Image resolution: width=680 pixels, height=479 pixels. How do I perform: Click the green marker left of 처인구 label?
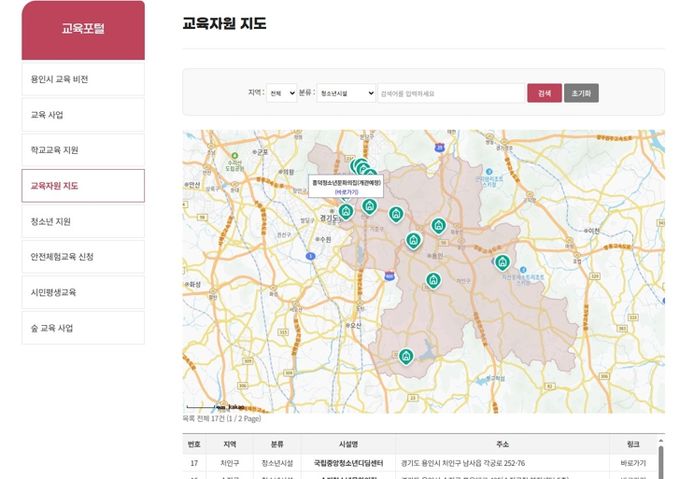tap(433, 280)
